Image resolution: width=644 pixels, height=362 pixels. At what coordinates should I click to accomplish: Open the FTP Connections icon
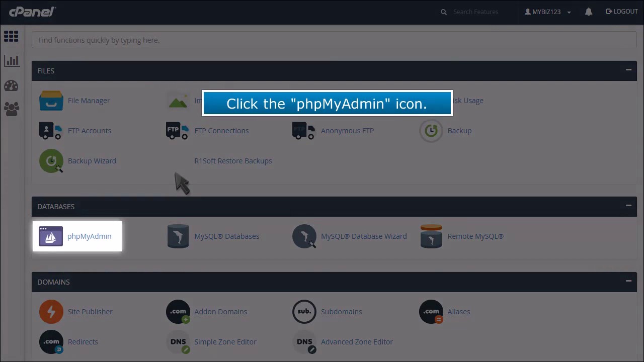(178, 131)
